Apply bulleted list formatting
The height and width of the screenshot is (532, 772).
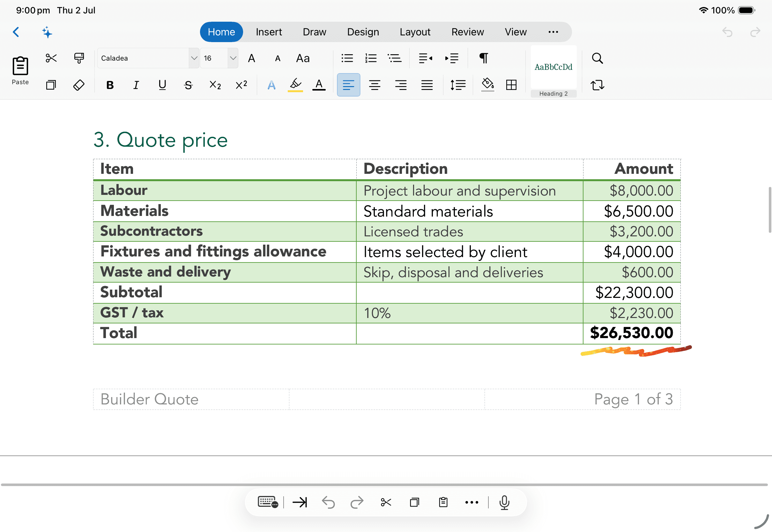pos(347,58)
